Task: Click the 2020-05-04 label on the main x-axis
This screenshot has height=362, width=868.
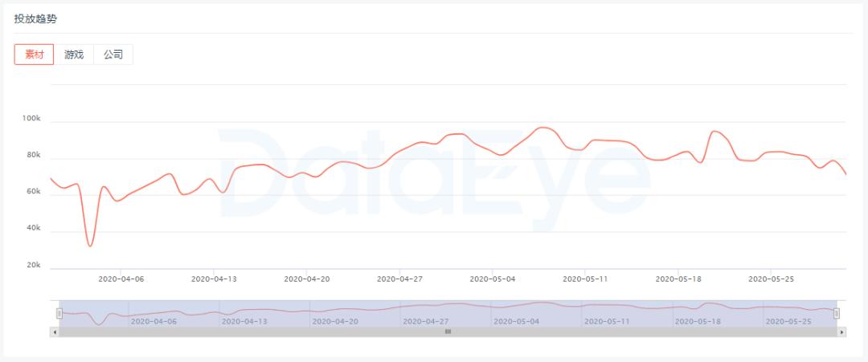Action: click(493, 279)
